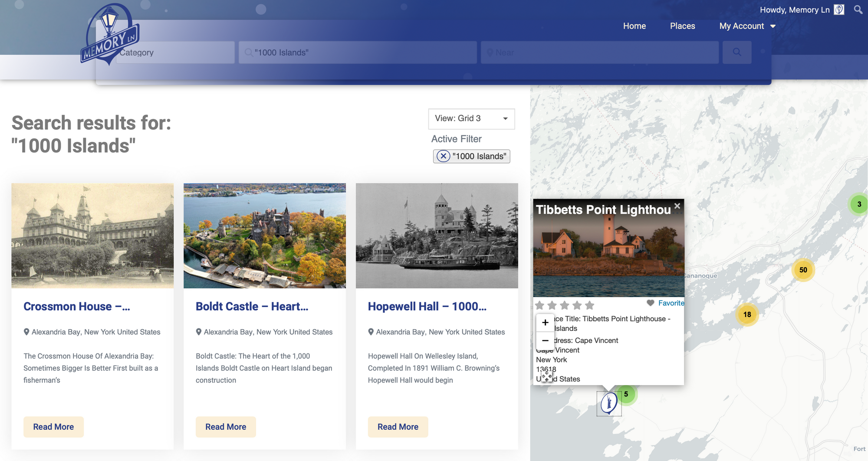Zoom in on the map

546,323
